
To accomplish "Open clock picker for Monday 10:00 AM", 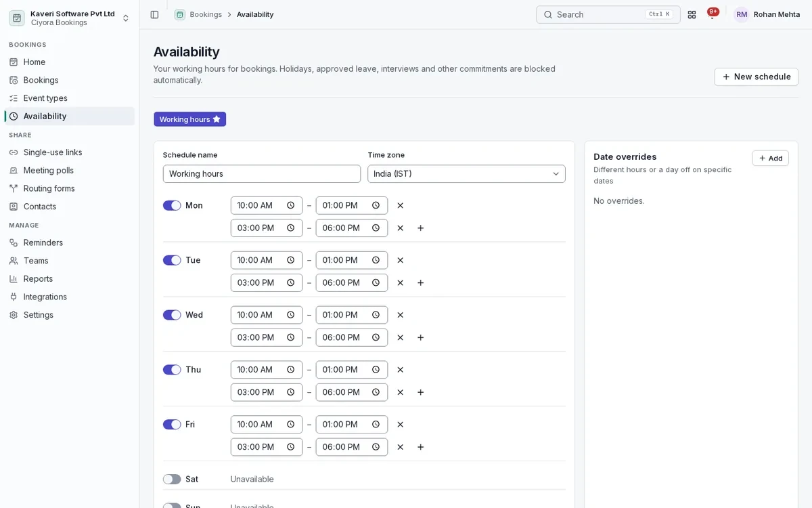I will click(291, 205).
